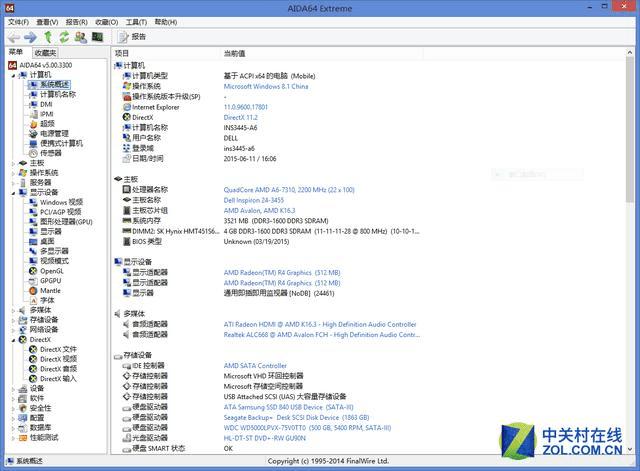Screen dimensions: 640x471
Task: Open AMD Avalon, AMD K16.3 link
Action: point(259,211)
